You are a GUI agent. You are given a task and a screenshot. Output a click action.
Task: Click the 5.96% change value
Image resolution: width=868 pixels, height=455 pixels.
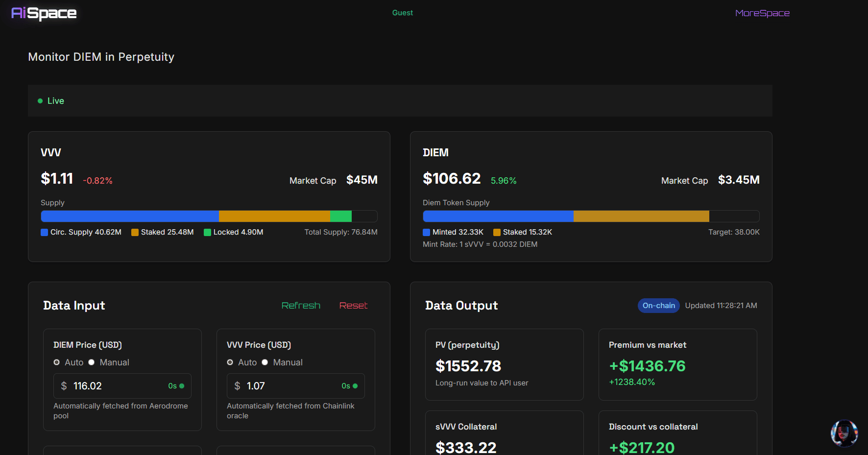point(504,181)
